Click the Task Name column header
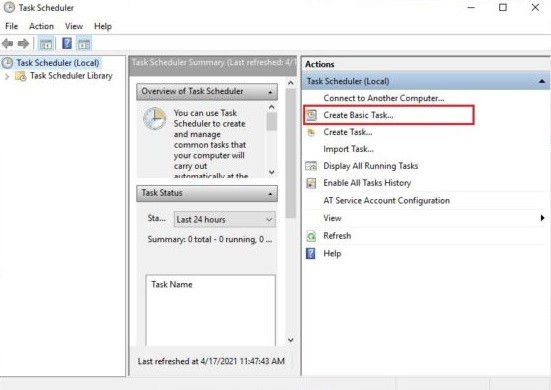The width and height of the screenshot is (551, 390). [172, 285]
